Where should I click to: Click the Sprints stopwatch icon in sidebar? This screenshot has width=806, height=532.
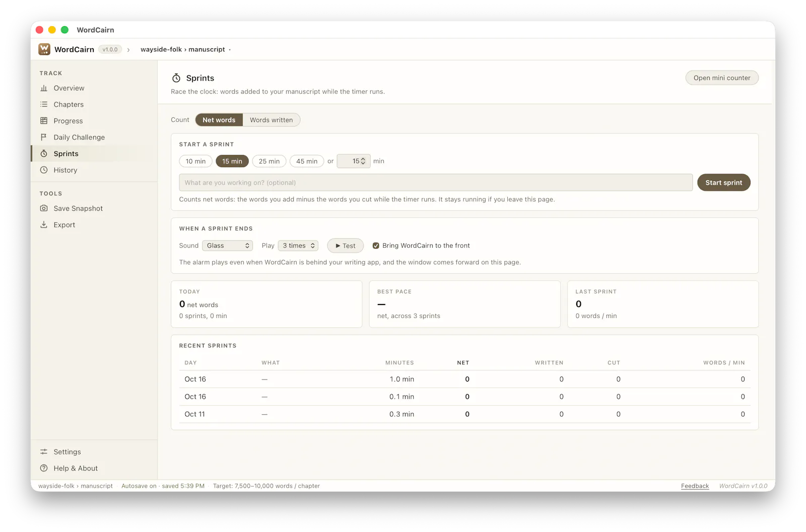44,154
